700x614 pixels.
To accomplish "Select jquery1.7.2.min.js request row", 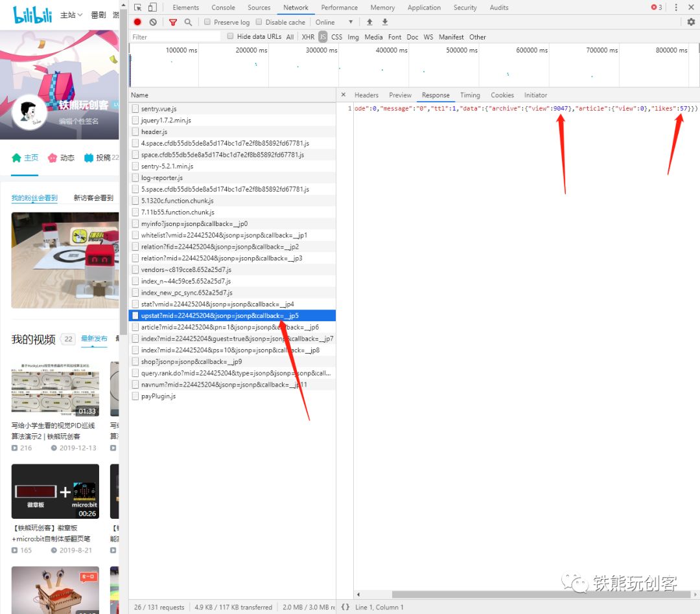I will click(x=232, y=120).
